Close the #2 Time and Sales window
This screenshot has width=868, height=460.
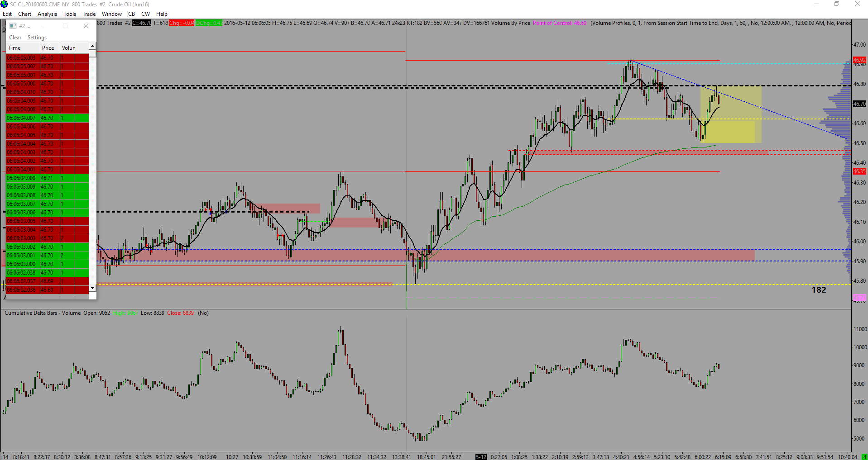click(x=86, y=26)
